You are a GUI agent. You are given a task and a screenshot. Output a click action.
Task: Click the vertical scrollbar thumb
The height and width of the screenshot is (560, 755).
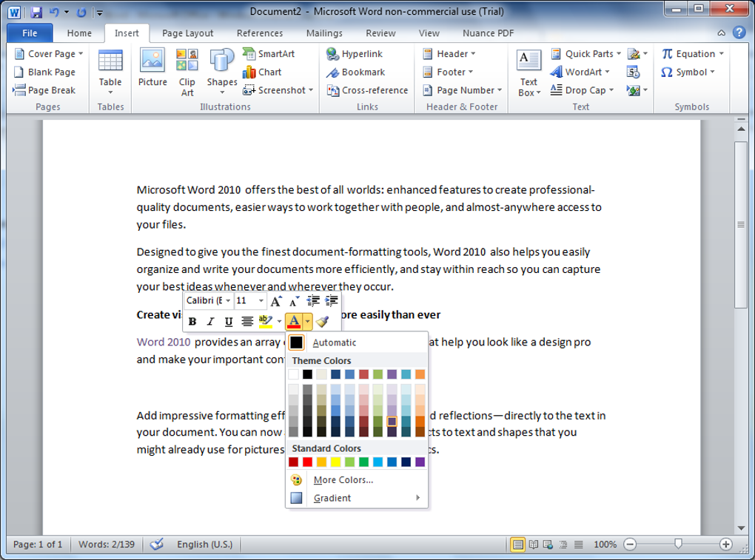point(740,225)
